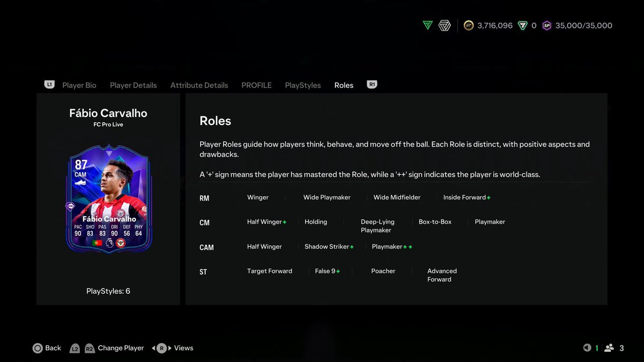Click the white boot icon on card
The image size is (644, 362).
coord(80,183)
